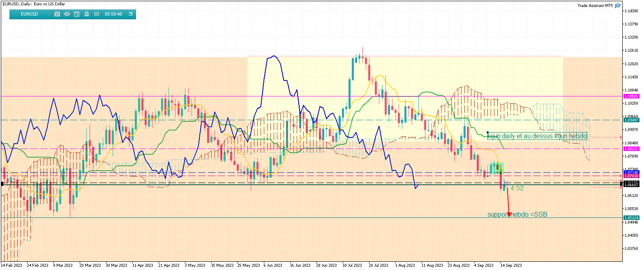
Task: Click the 10 Jul 2023 date label
Action: point(353,265)
